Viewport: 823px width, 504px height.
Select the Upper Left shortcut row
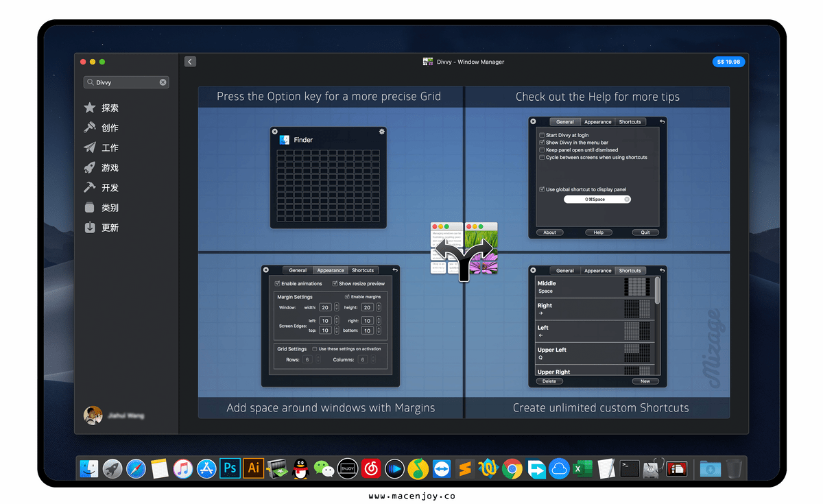[x=595, y=353]
